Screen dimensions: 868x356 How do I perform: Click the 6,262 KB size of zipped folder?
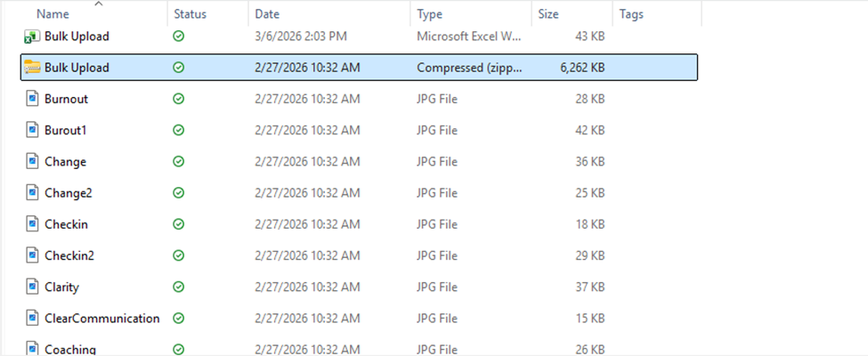582,68
